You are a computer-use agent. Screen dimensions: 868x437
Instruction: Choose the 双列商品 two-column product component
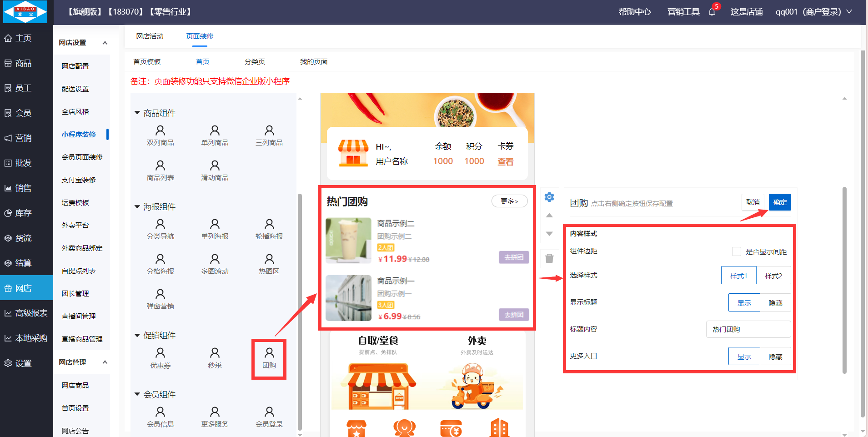point(160,136)
